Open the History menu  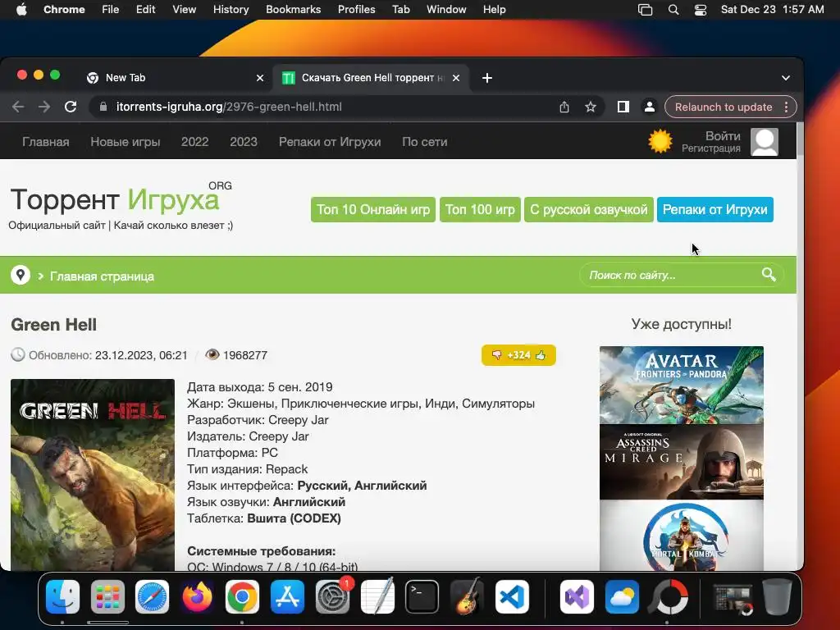(231, 10)
